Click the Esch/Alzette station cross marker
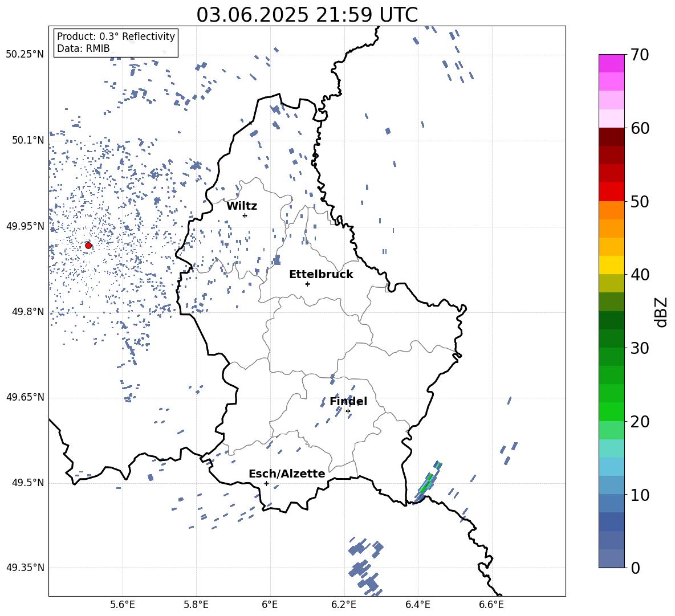This screenshot has height=616, width=675. pos(266,483)
